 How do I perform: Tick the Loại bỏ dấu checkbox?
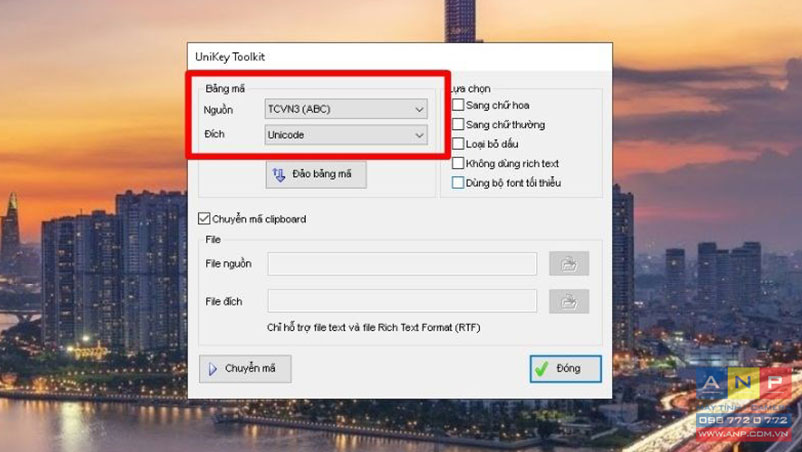coord(458,144)
